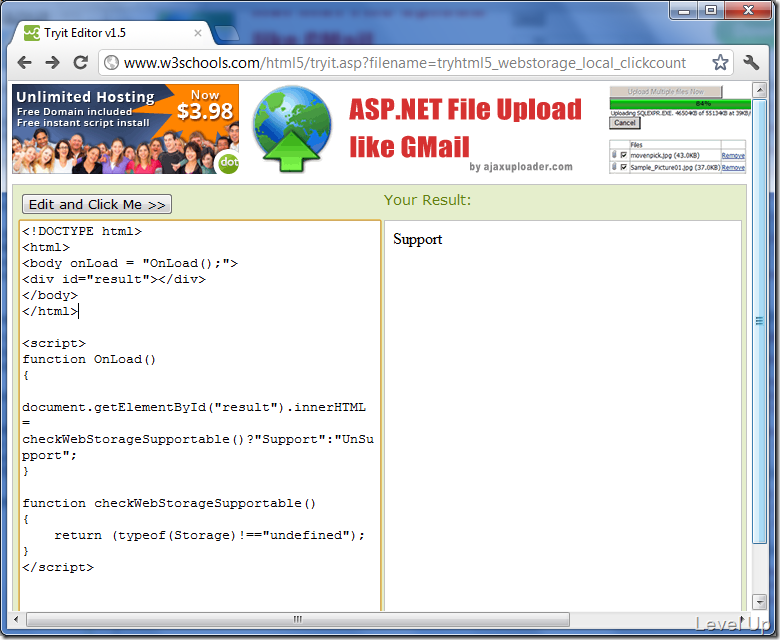Viewport: 780px width, 640px height.
Task: Toggle the Sample_Picture01.jpg checkbox in ad
Action: pyautogui.click(x=623, y=167)
